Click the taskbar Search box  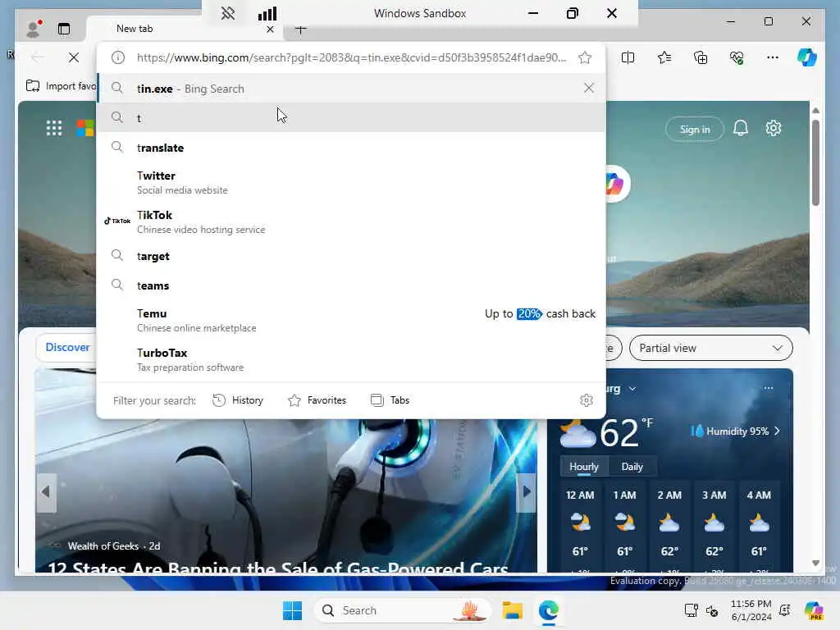tap(403, 610)
